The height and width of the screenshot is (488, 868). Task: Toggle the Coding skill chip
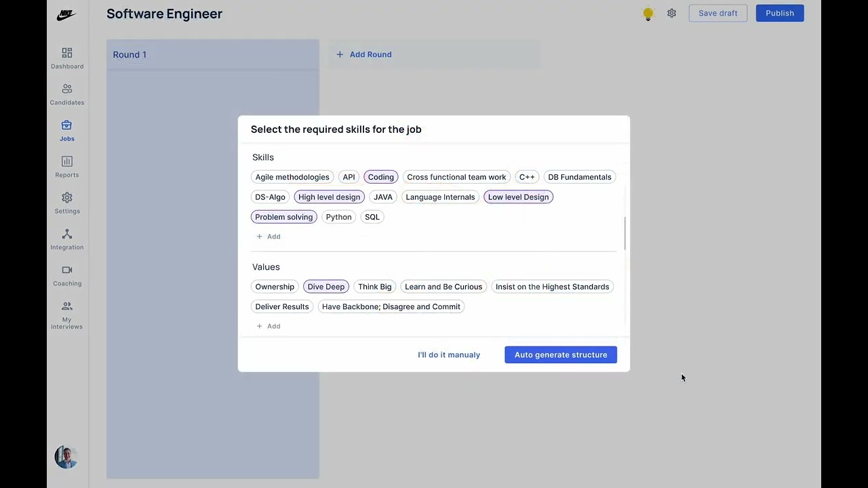pyautogui.click(x=380, y=177)
